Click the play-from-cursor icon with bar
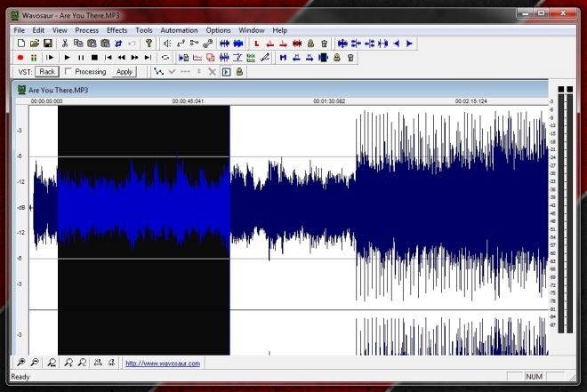Image resolution: width=587 pixels, height=392 pixels. pos(50,58)
